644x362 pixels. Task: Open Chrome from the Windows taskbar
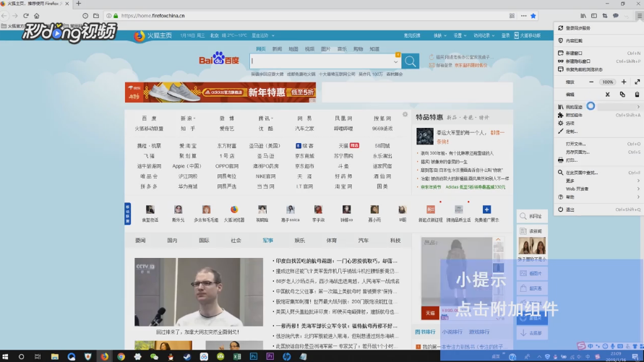point(121,356)
